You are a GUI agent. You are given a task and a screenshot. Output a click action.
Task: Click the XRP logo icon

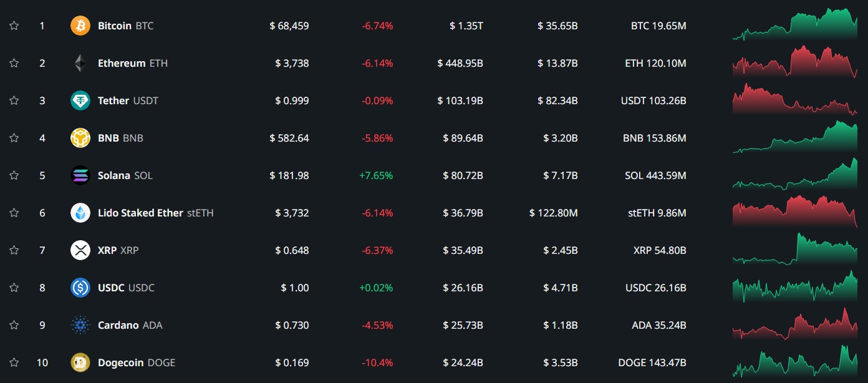pos(80,250)
